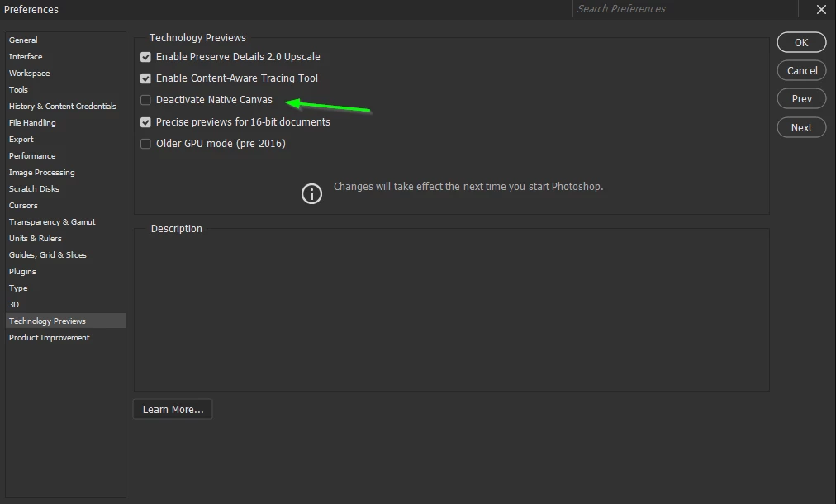Go to previous page with Prev
Image resolution: width=836 pixels, height=504 pixels.
[801, 98]
